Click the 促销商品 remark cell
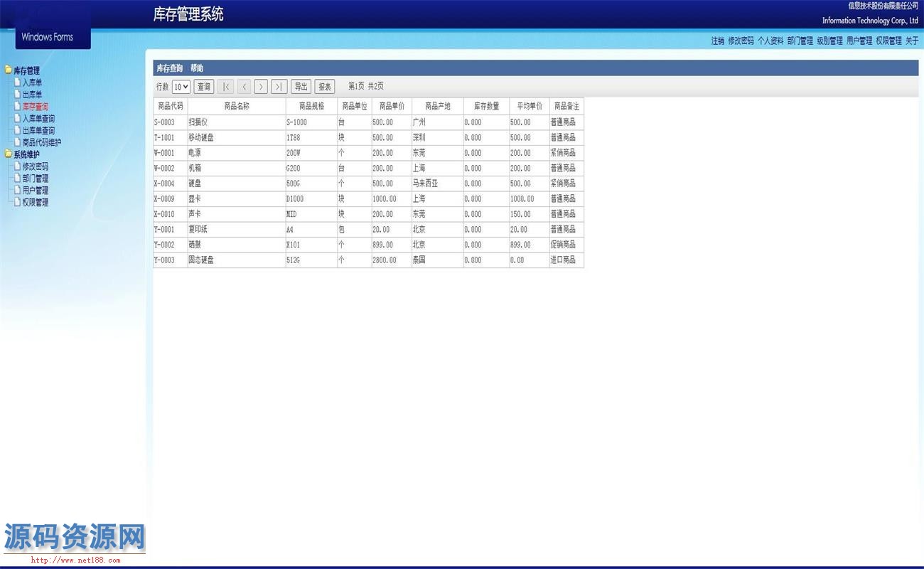Viewport: 924px width, 569px height. tap(566, 245)
